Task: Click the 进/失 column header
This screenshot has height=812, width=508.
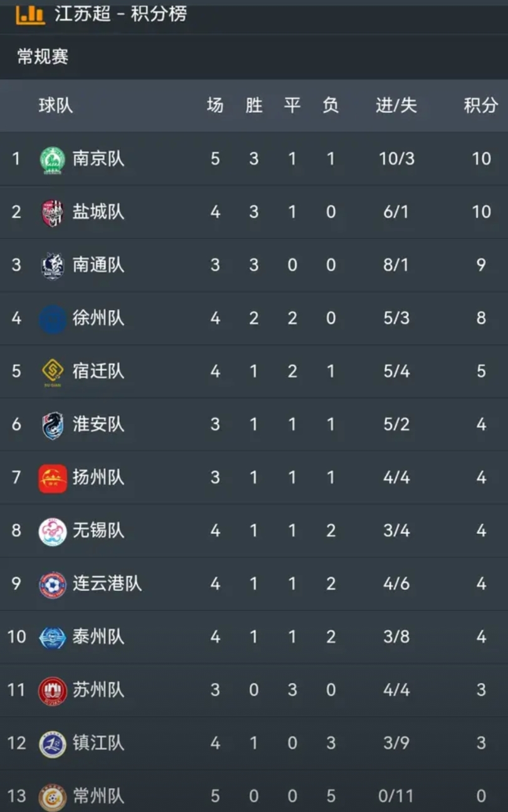Action: tap(396, 105)
